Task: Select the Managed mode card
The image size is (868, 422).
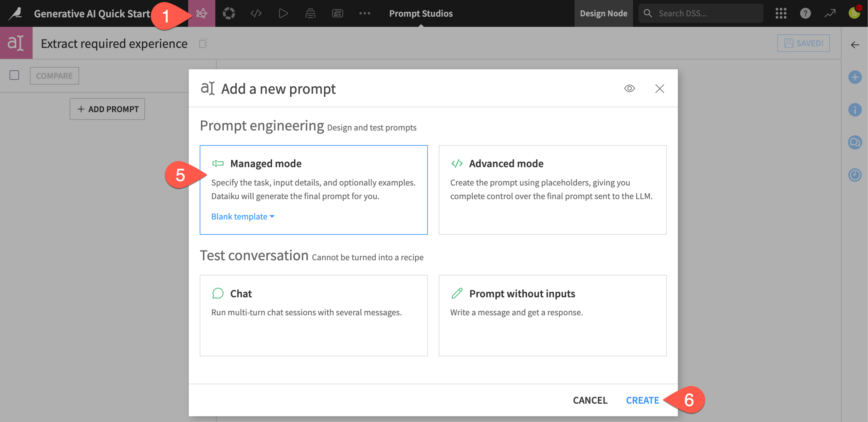Action: tap(313, 190)
